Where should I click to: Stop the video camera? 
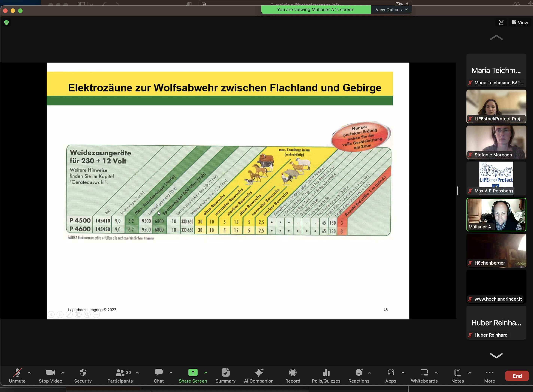pyautogui.click(x=50, y=376)
